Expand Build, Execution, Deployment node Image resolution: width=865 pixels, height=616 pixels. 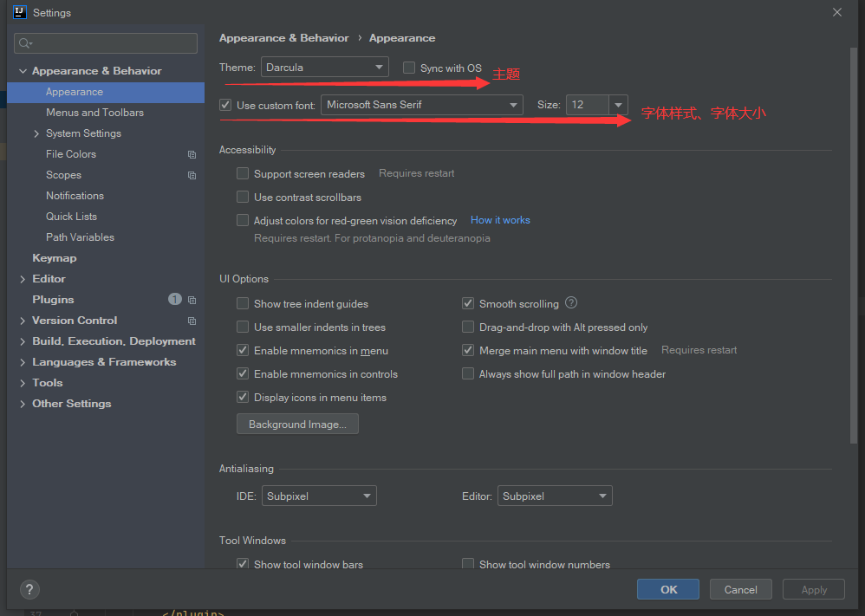click(23, 341)
